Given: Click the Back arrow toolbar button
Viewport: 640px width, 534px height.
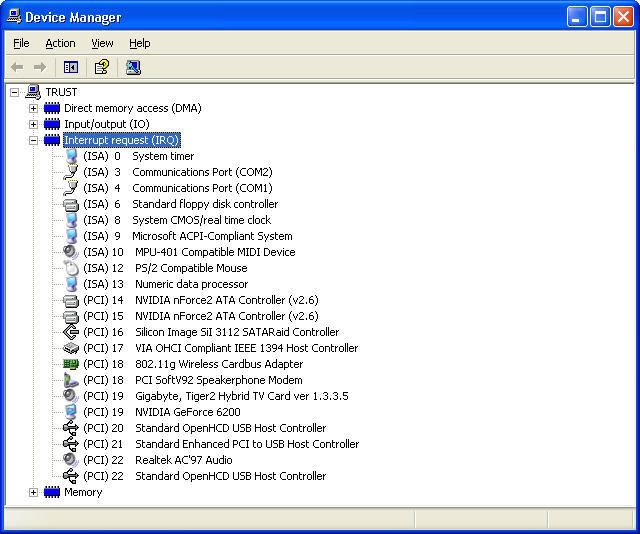Looking at the screenshot, I should point(17,67).
